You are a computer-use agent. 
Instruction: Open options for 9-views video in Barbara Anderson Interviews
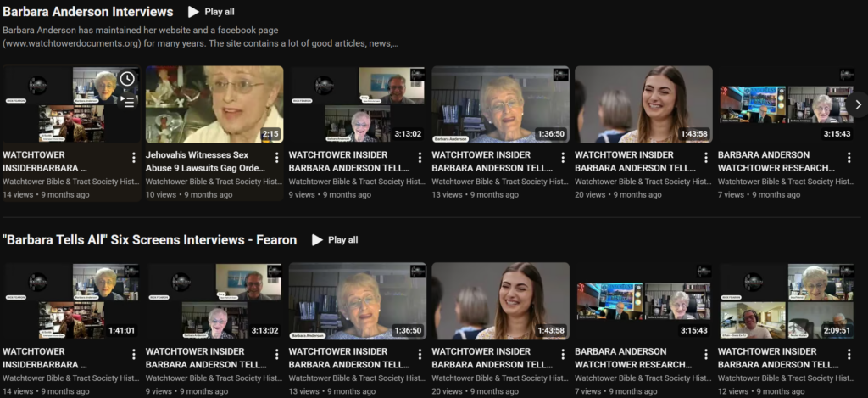pos(420,158)
